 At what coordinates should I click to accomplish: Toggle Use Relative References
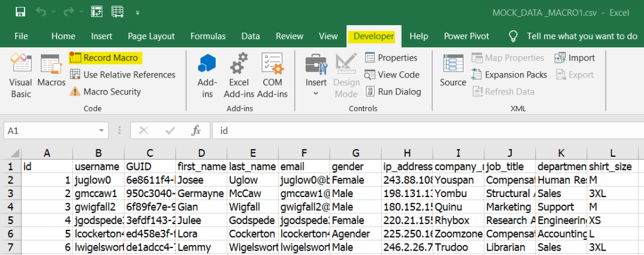(122, 75)
